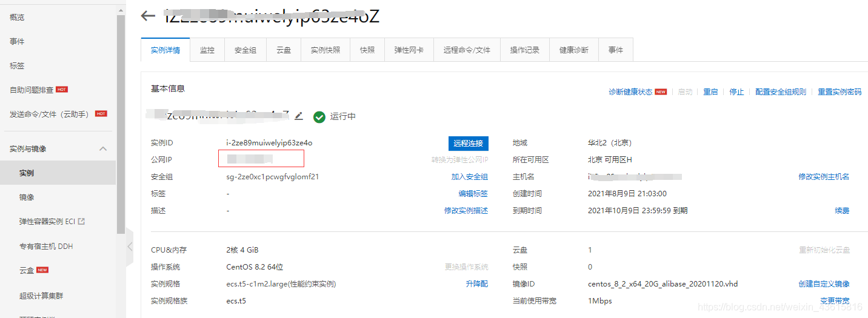Click the 北京 可用区H zone value
Screen dimensions: 868x318
(610, 160)
